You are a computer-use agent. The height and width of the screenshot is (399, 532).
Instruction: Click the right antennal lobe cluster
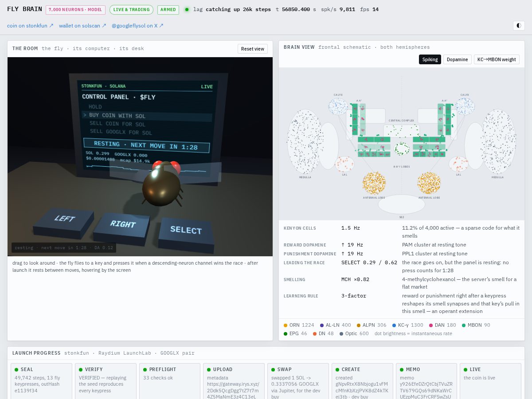pyautogui.click(x=429, y=183)
